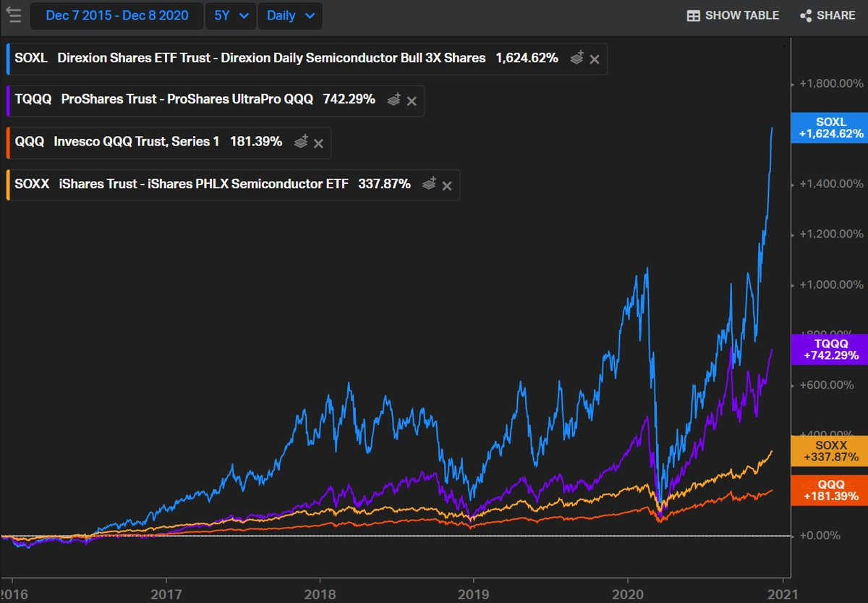Click the +1,400.00% y-axis label
The height and width of the screenshot is (603, 868).
[x=831, y=184]
